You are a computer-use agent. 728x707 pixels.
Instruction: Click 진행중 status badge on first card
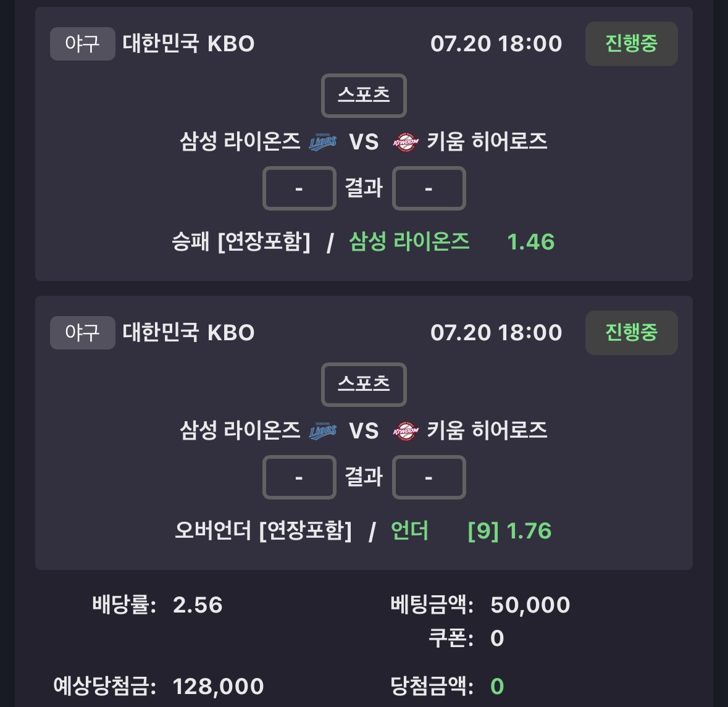632,44
